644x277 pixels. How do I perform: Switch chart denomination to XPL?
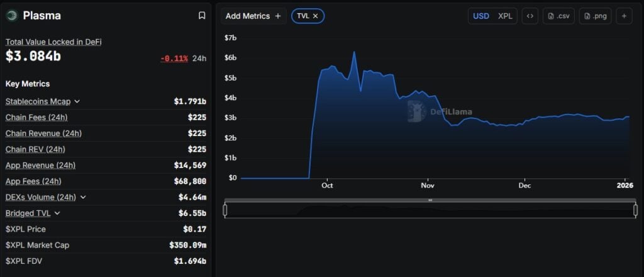505,16
